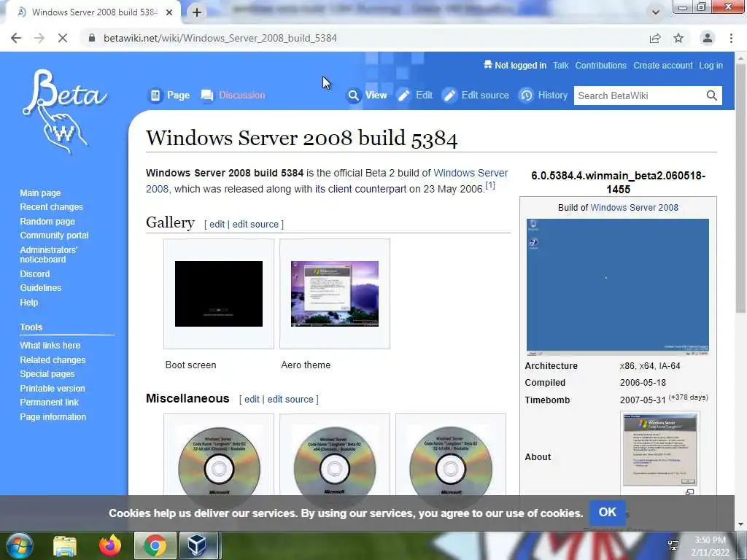Click the BetaWiki logo
Screen dimensions: 747x560
(64, 112)
